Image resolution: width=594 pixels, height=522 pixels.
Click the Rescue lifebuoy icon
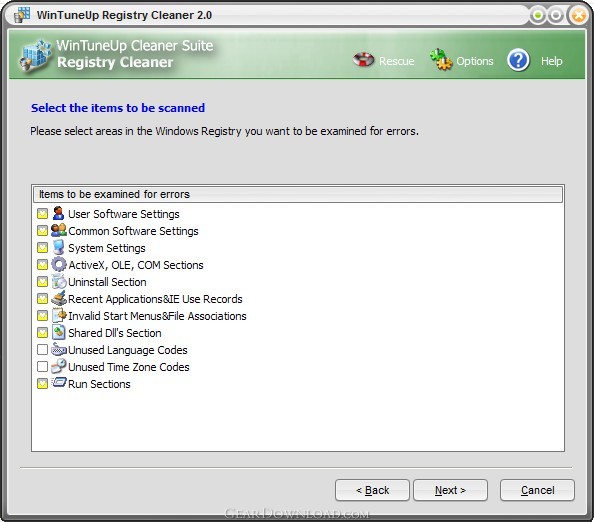[x=363, y=59]
